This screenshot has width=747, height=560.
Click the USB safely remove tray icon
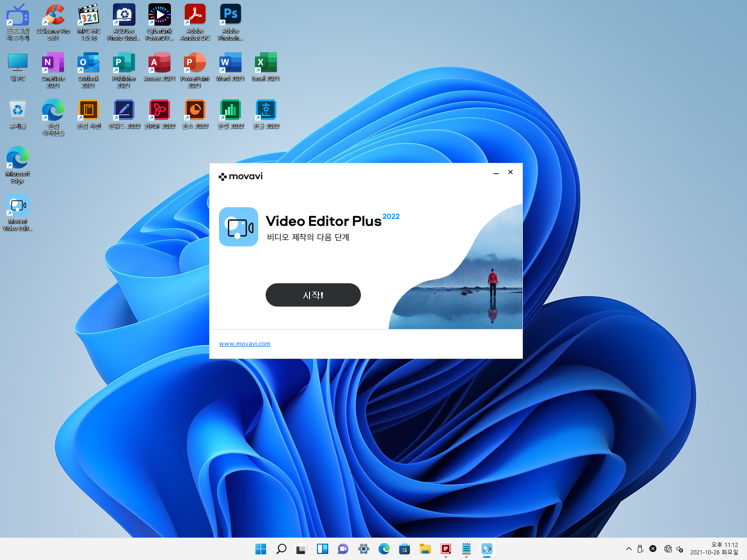tap(641, 549)
